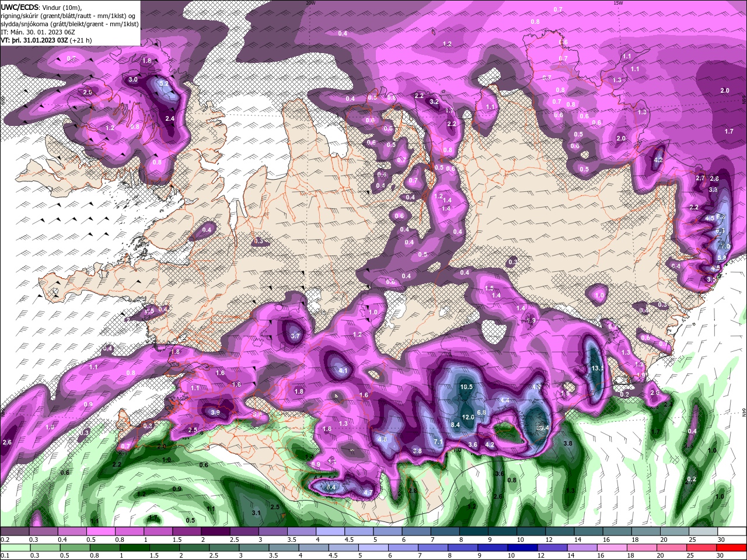The image size is (747, 560).
Task: Click the 3.2 value in north Iceland
Action: [x=434, y=101]
